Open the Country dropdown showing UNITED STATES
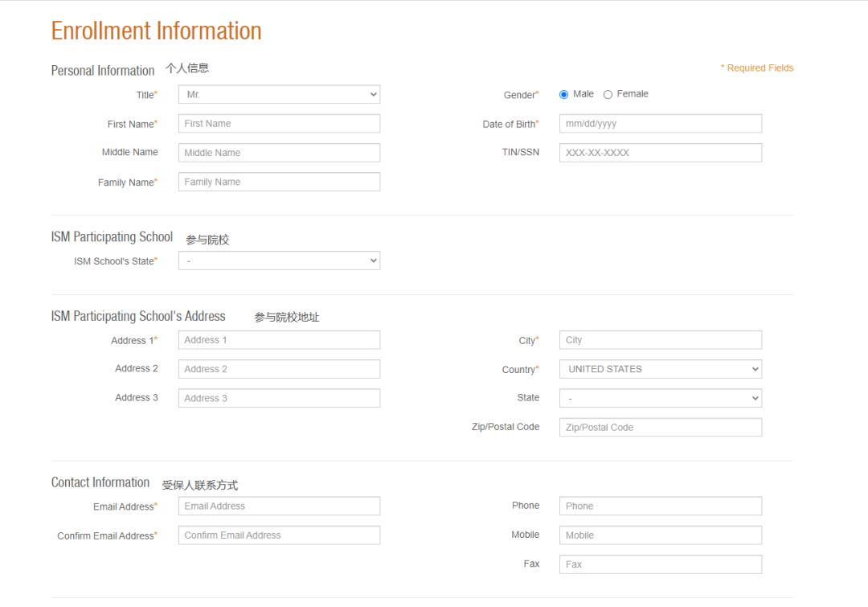Screen dimensions: 868x607 661,369
